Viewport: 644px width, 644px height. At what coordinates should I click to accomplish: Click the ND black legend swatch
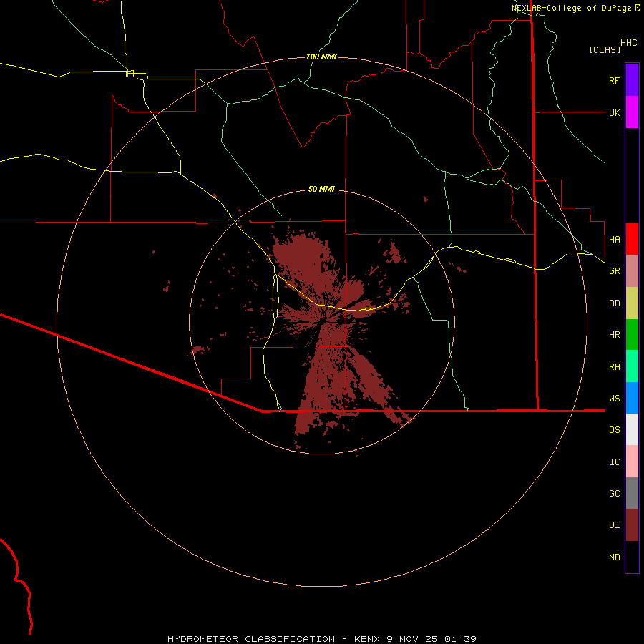[x=632, y=557]
